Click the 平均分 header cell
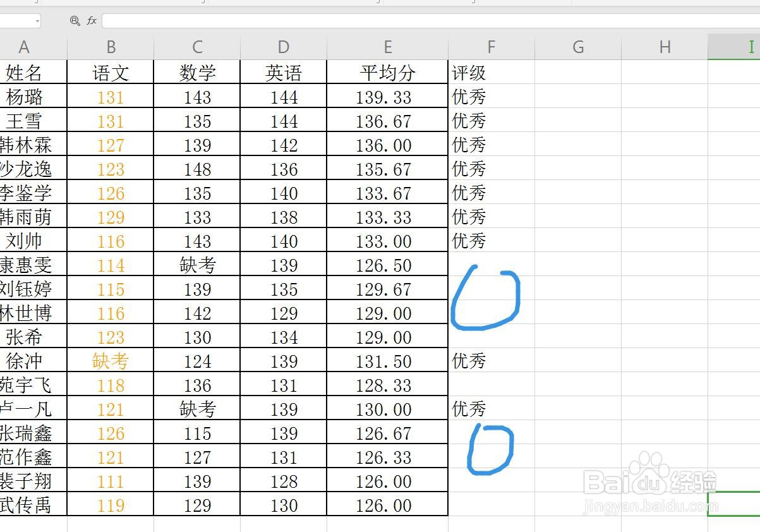The image size is (760, 532). [x=387, y=72]
